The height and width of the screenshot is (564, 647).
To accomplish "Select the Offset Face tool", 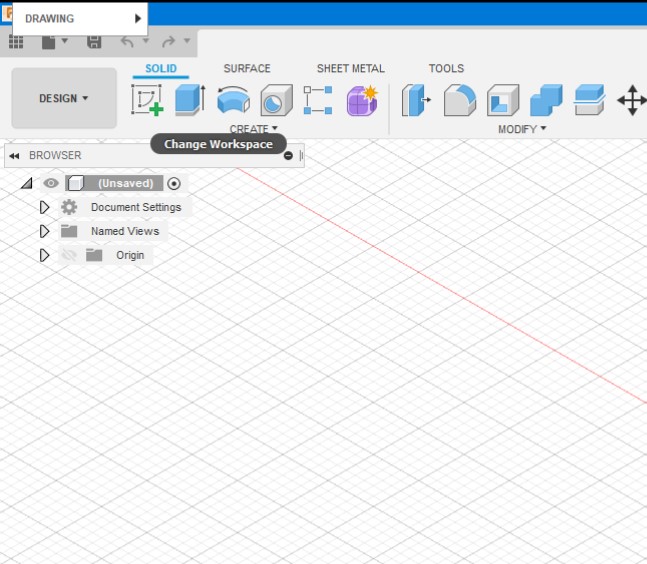I will (589, 100).
